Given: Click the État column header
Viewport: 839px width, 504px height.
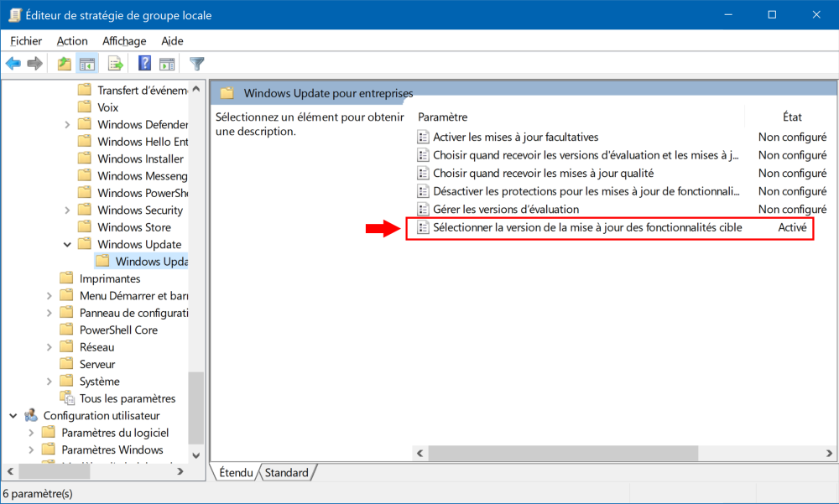Looking at the screenshot, I should click(x=792, y=117).
